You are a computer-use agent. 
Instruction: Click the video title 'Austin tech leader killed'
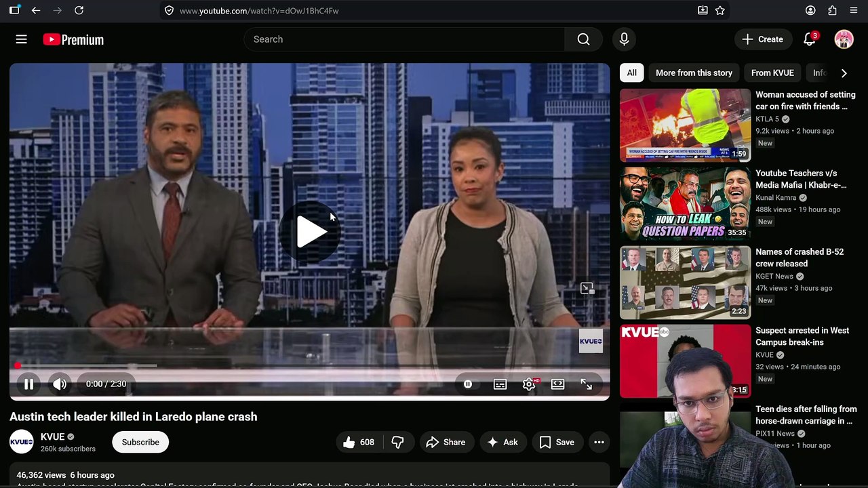(x=134, y=417)
